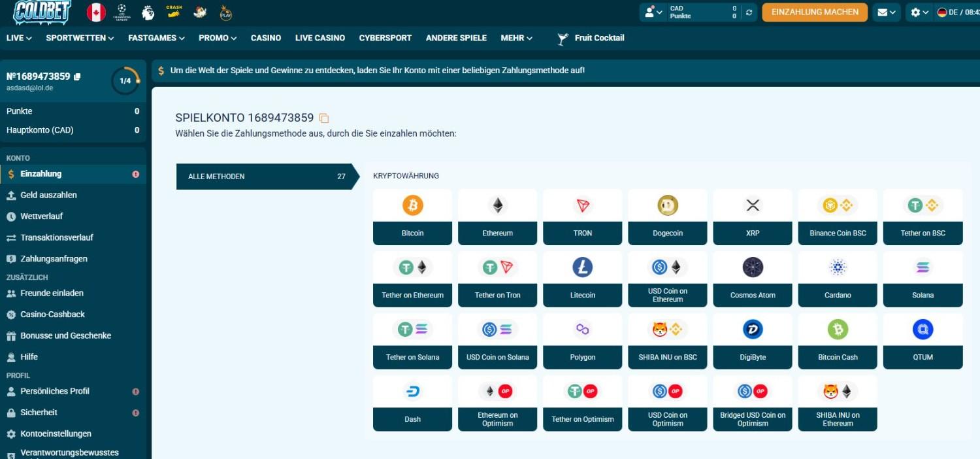Navigate to CYBERSPORT
Viewport: 980px width, 459px height.
[385, 38]
